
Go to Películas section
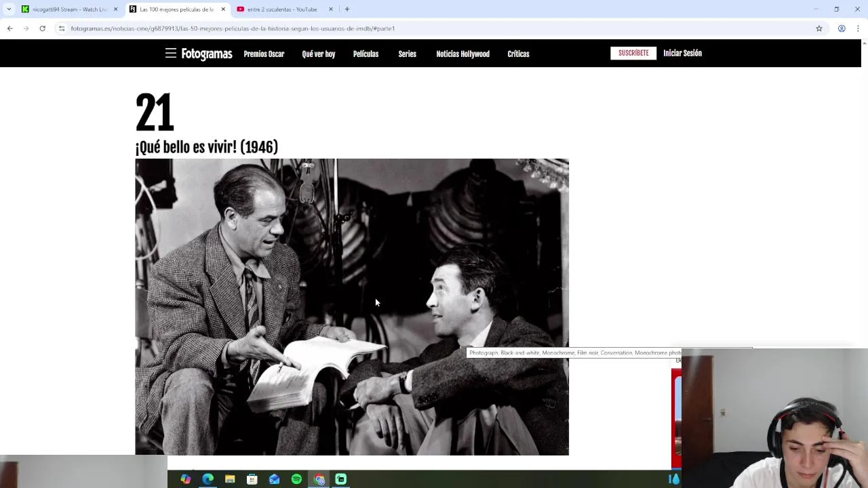366,54
